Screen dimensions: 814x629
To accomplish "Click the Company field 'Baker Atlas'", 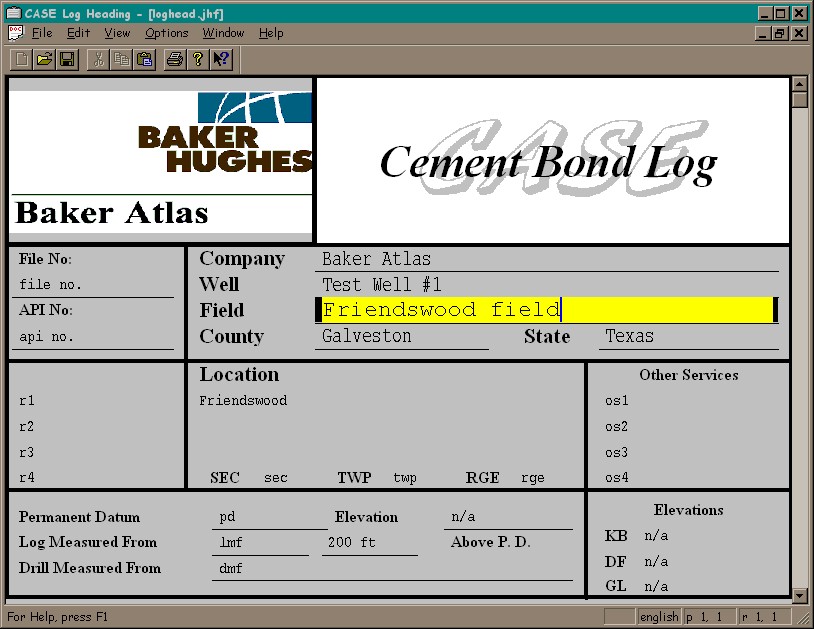I will (547, 258).
